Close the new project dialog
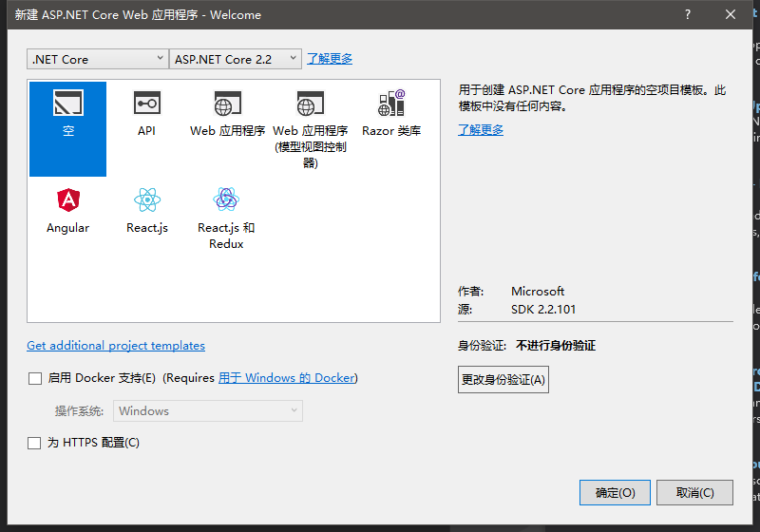This screenshot has width=760, height=532. (x=731, y=14)
